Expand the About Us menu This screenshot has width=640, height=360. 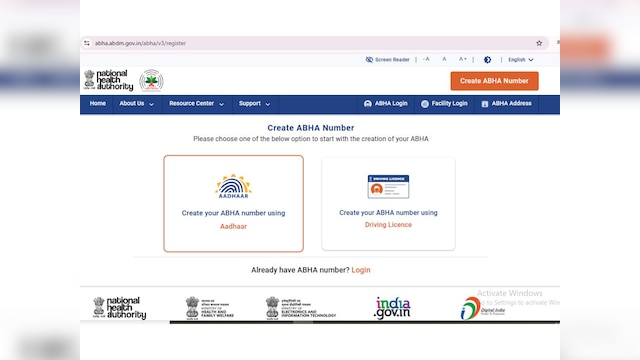click(136, 104)
